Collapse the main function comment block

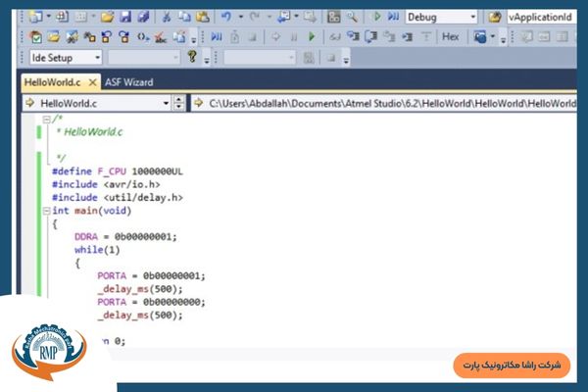click(46, 119)
